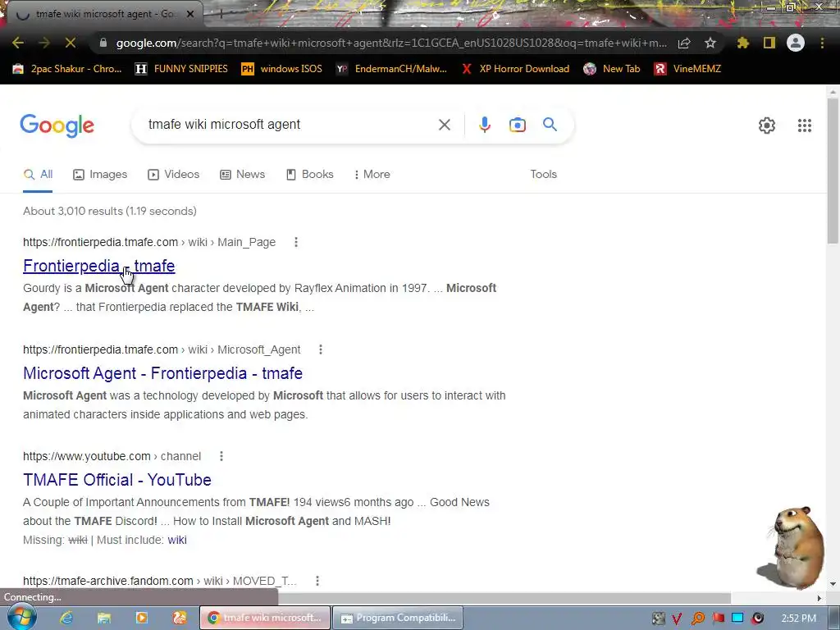Click the tmafe-archive.fandom.com URL text

(108, 581)
